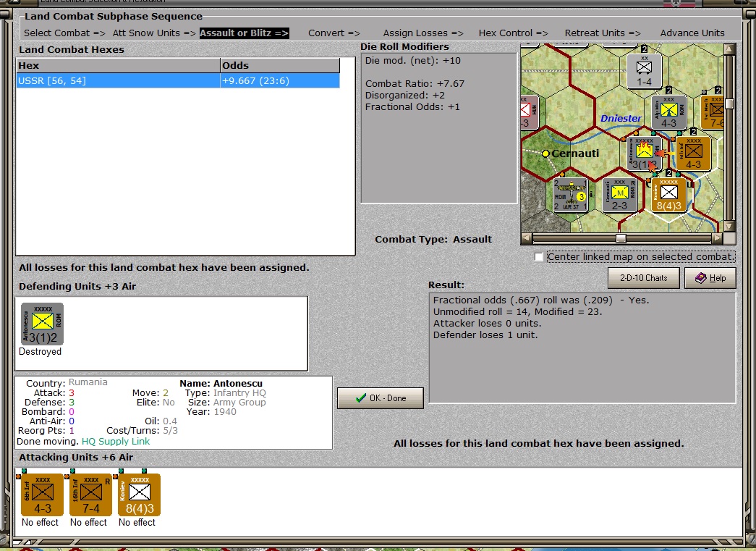This screenshot has height=551, width=756.
Task: Click the Cernauti mountain 2-3 unit on map
Action: click(x=619, y=195)
